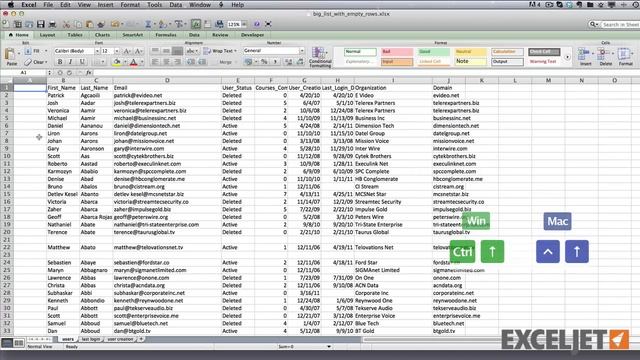Click the Telovations Net organization cell
Screen dimensions: 640x360
(393, 247)
